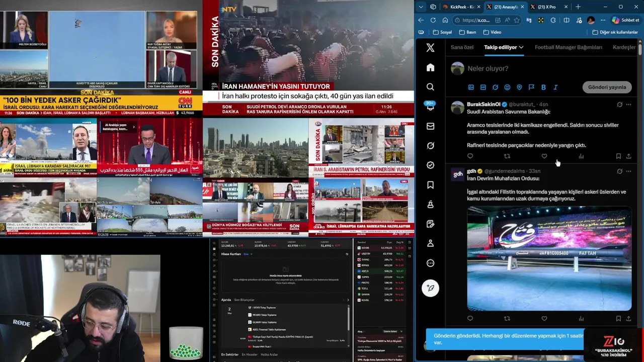The height and width of the screenshot is (362, 644).
Task: Open browser settings and more menu
Action: 603,20
